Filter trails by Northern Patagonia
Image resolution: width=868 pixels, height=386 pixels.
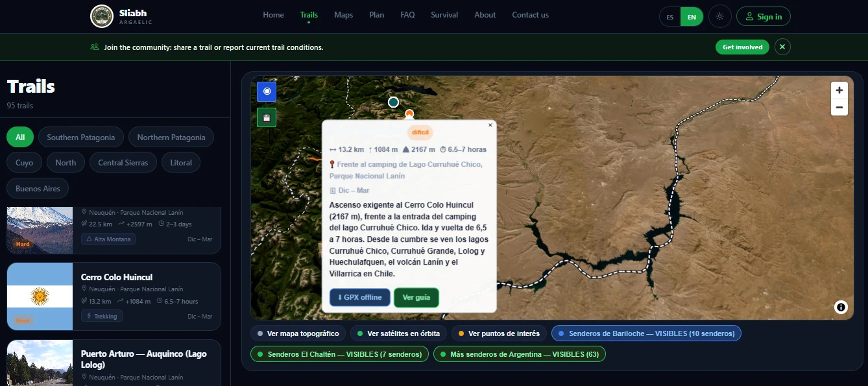pos(171,138)
